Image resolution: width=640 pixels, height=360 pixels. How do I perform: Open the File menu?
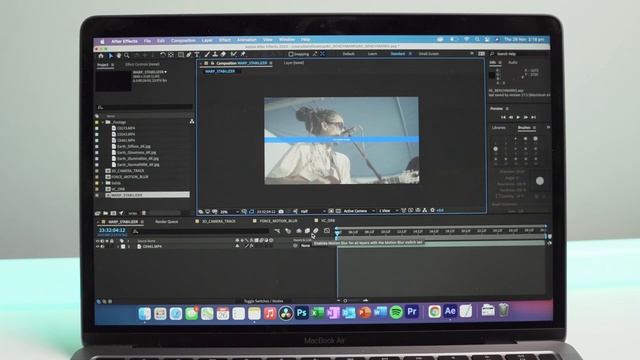tap(147, 41)
